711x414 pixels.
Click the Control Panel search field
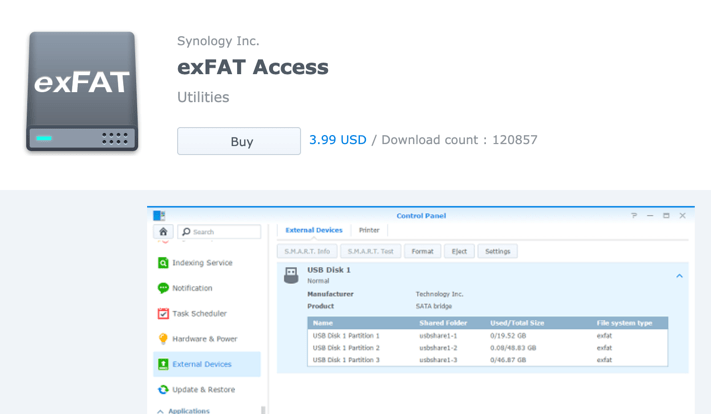coord(219,232)
